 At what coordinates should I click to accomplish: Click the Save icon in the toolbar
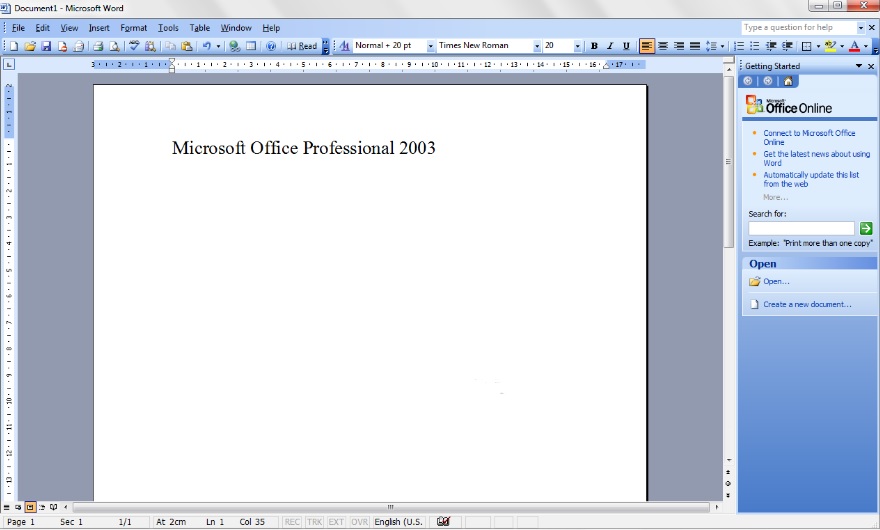pos(46,46)
